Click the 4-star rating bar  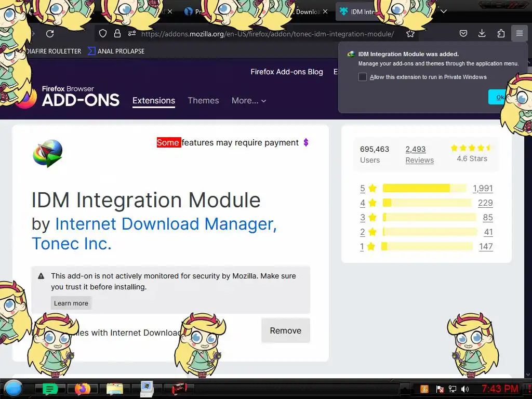coord(427,203)
